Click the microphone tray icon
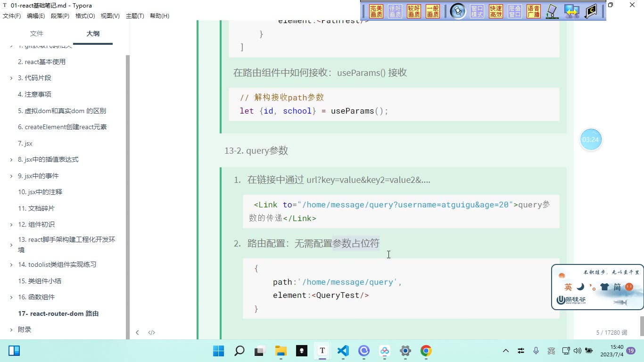Screen dimensions: 644x362 pos(536,351)
